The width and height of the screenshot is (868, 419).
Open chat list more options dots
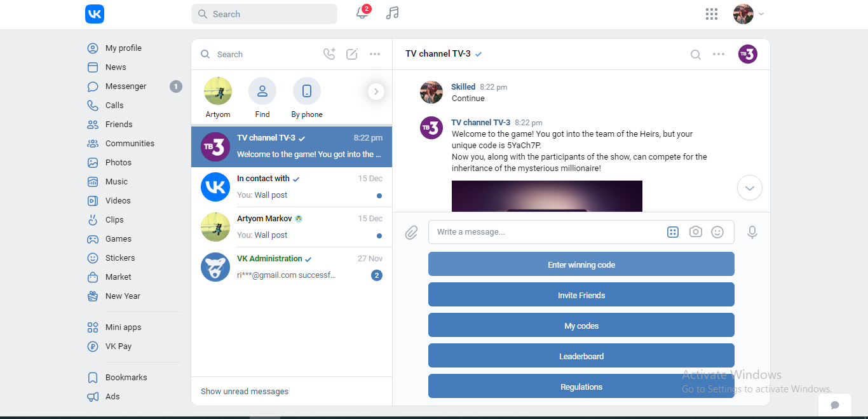click(375, 54)
